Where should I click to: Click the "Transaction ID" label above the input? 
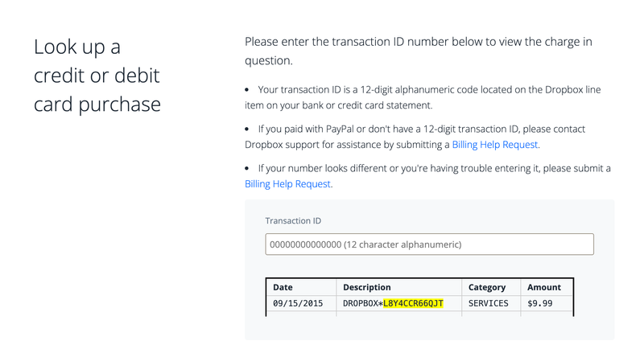(x=293, y=220)
